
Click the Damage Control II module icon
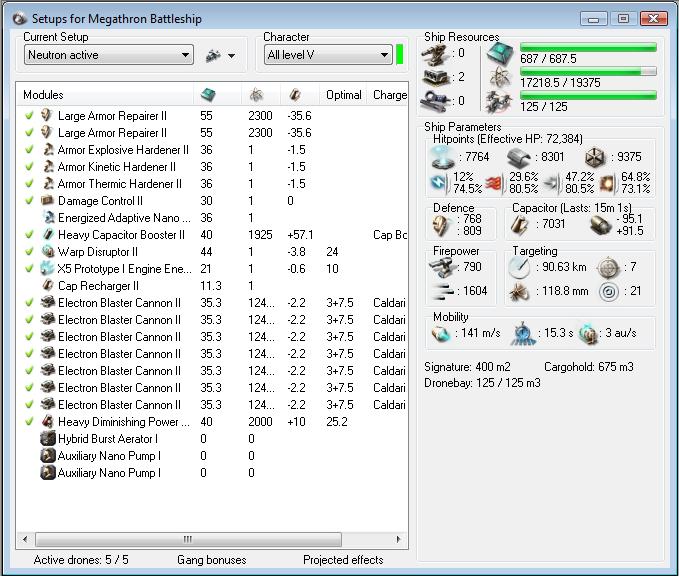pyautogui.click(x=47, y=201)
